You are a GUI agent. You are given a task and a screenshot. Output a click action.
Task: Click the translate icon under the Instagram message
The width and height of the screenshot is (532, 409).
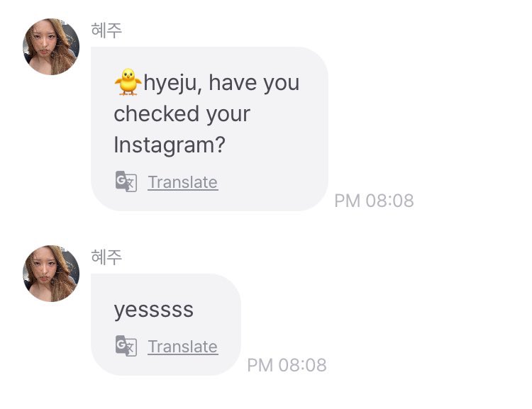click(126, 181)
